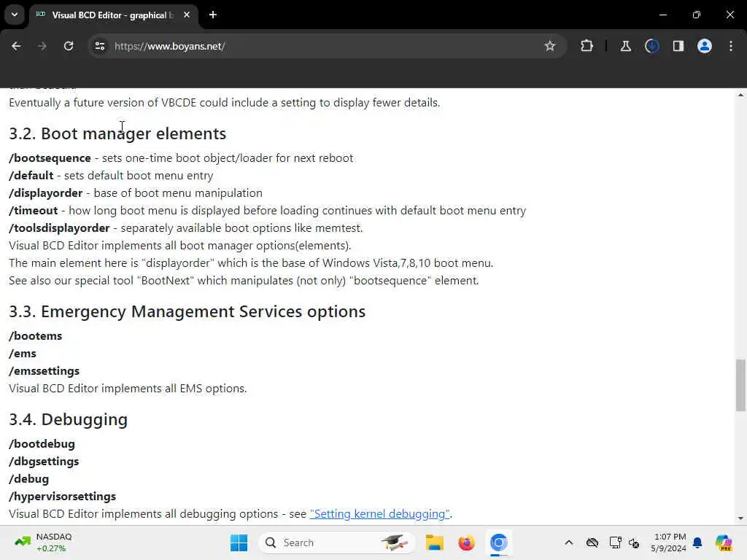747x560 pixels.
Task: Click the vertical scrollbar thumb
Action: 740,385
